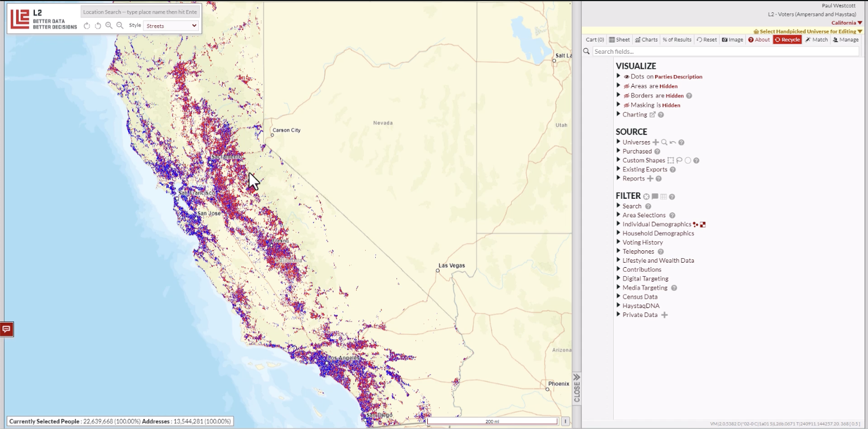Image resolution: width=868 pixels, height=429 pixels.
Task: Click the Filter table grid icon
Action: pyautogui.click(x=664, y=197)
